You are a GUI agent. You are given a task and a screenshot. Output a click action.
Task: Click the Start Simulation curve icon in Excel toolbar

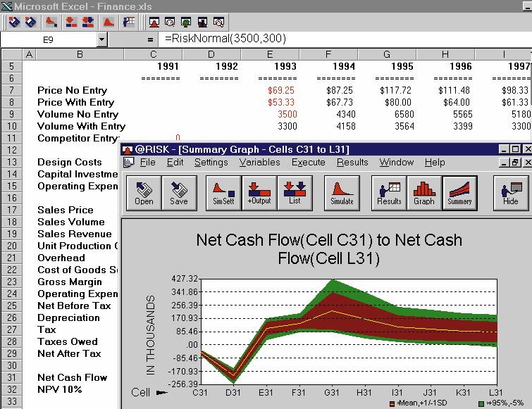coord(109,23)
